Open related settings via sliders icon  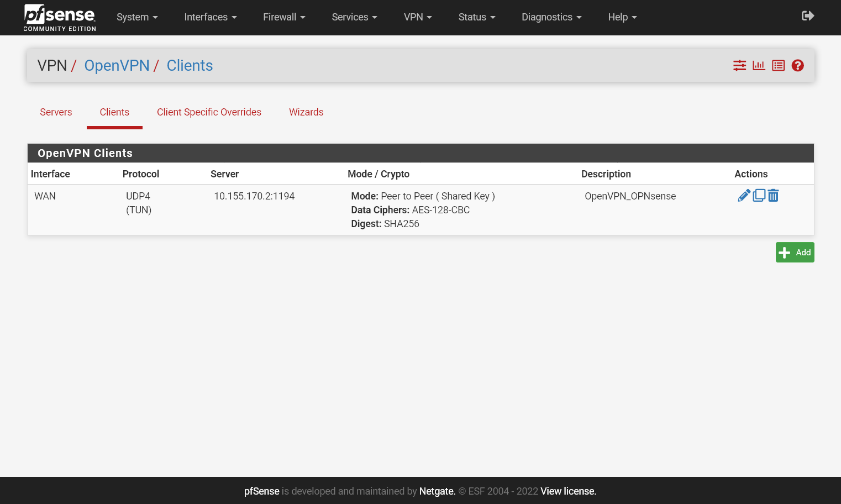(x=739, y=65)
